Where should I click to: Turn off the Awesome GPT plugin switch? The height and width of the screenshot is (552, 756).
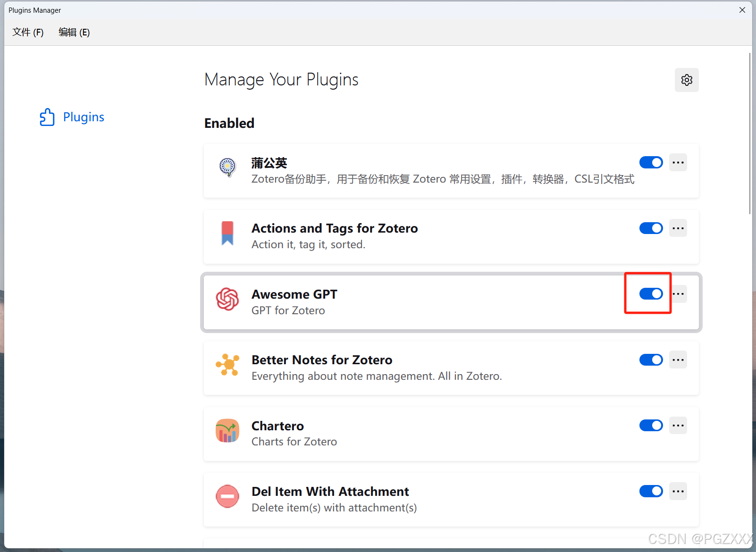coord(651,294)
